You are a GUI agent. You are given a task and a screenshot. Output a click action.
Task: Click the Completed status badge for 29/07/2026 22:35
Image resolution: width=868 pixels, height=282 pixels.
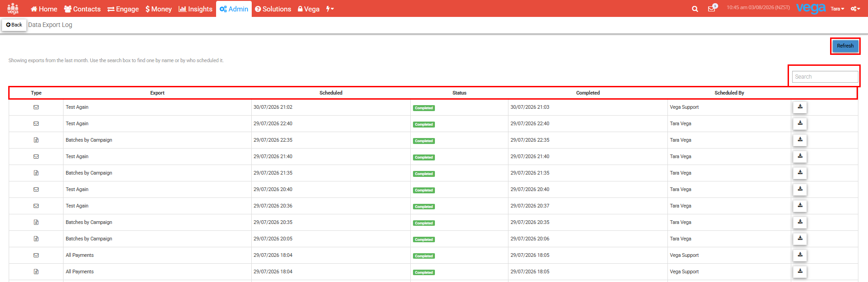coord(424,141)
